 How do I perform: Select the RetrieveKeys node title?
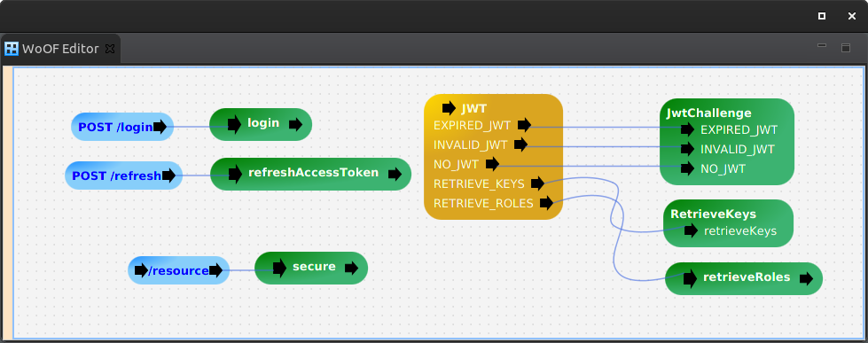pos(713,214)
